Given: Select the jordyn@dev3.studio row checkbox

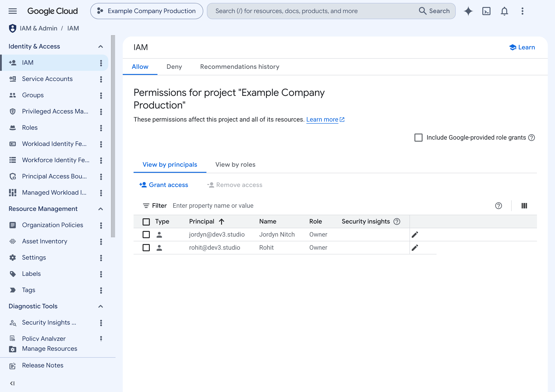Looking at the screenshot, I should [x=146, y=234].
